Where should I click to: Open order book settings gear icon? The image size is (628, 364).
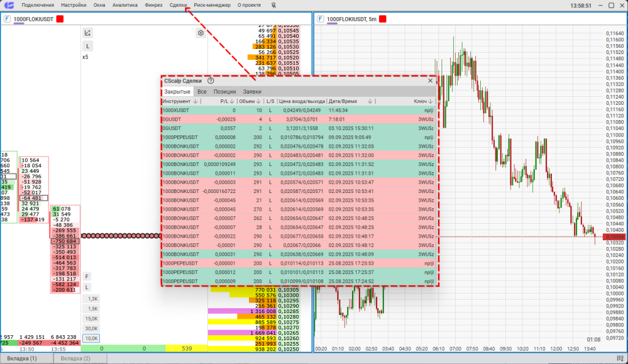click(200, 33)
